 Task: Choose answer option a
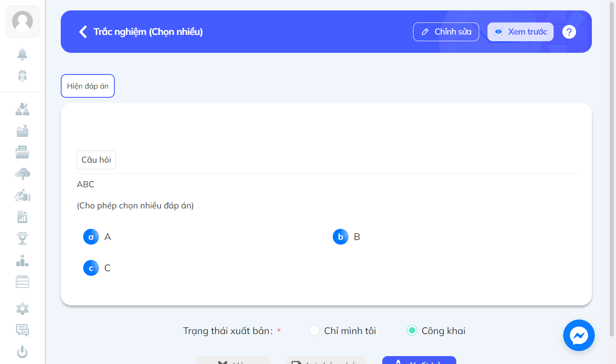[91, 237]
